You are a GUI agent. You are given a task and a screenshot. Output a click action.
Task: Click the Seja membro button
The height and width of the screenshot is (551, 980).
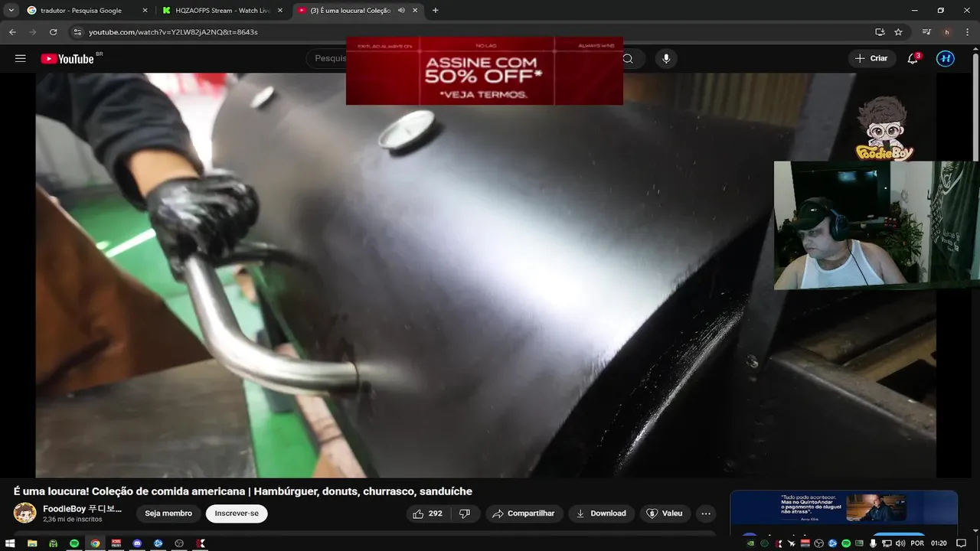[168, 514]
